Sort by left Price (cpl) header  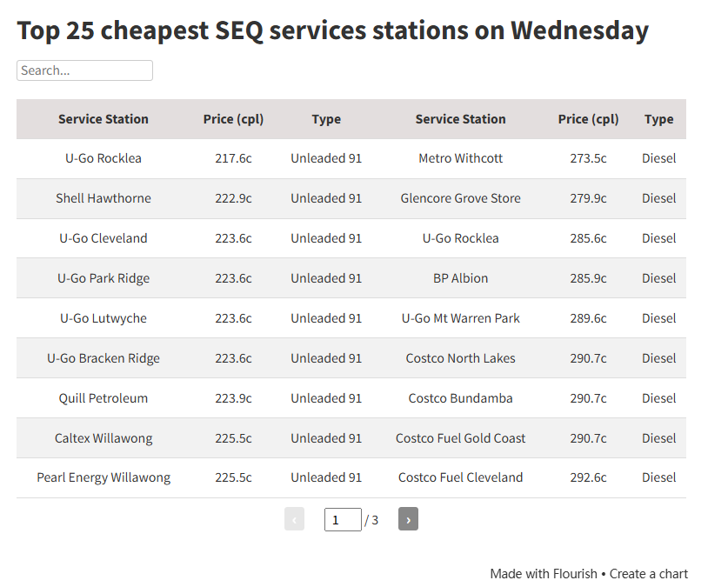tap(233, 119)
